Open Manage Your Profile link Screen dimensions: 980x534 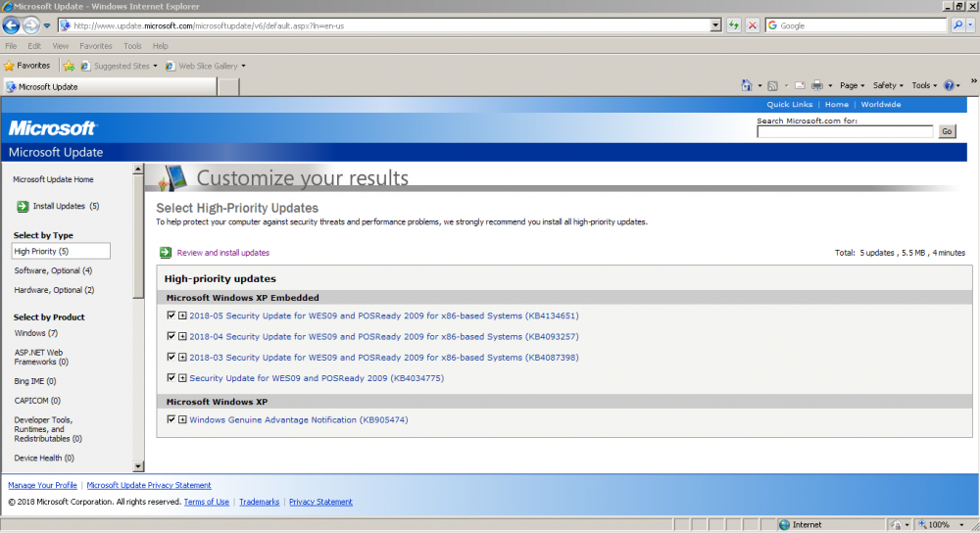[42, 485]
